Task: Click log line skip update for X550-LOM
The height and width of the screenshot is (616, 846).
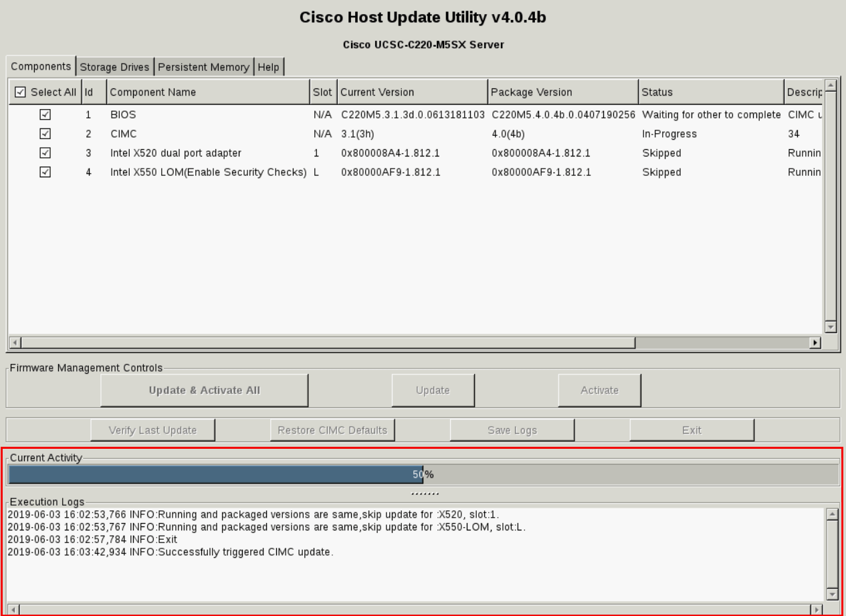Action: click(x=267, y=527)
